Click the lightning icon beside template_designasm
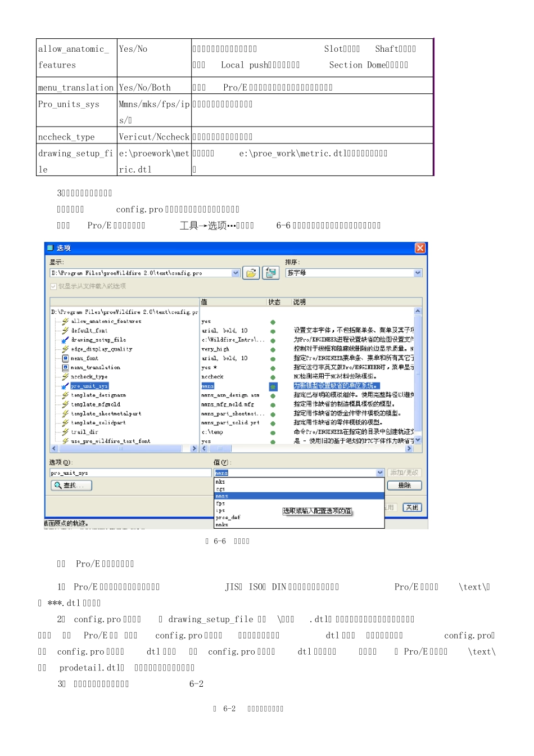The image size is (534, 756). pos(65,395)
